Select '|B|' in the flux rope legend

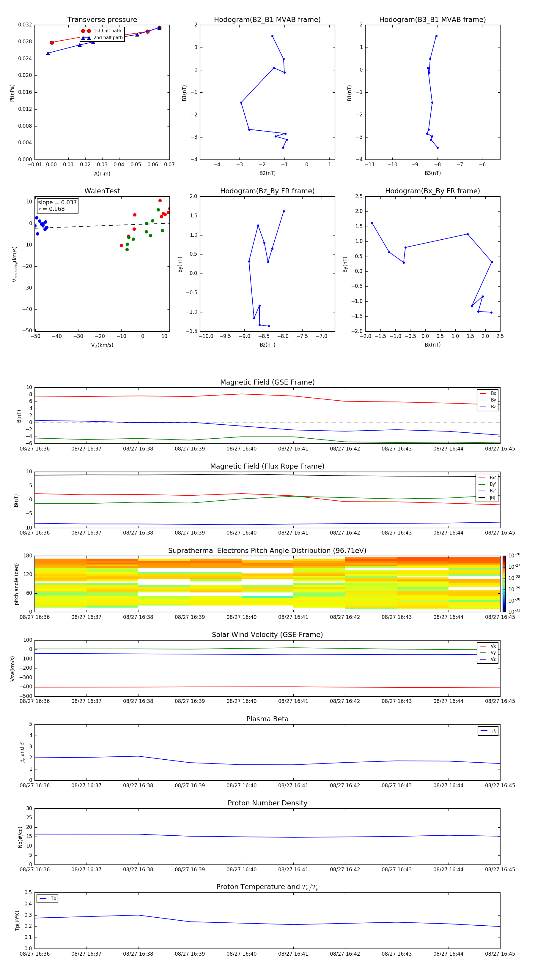[487, 498]
